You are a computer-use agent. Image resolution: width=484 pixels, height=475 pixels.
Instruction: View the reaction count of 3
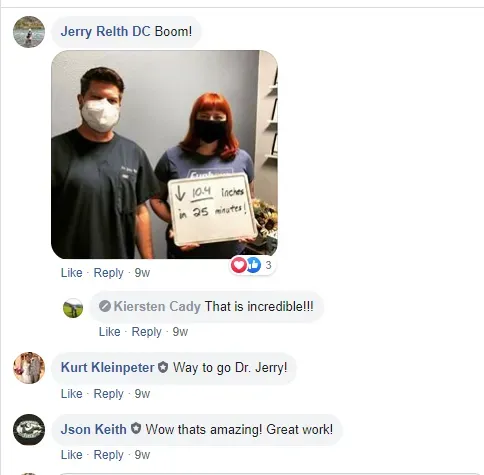[x=268, y=265]
